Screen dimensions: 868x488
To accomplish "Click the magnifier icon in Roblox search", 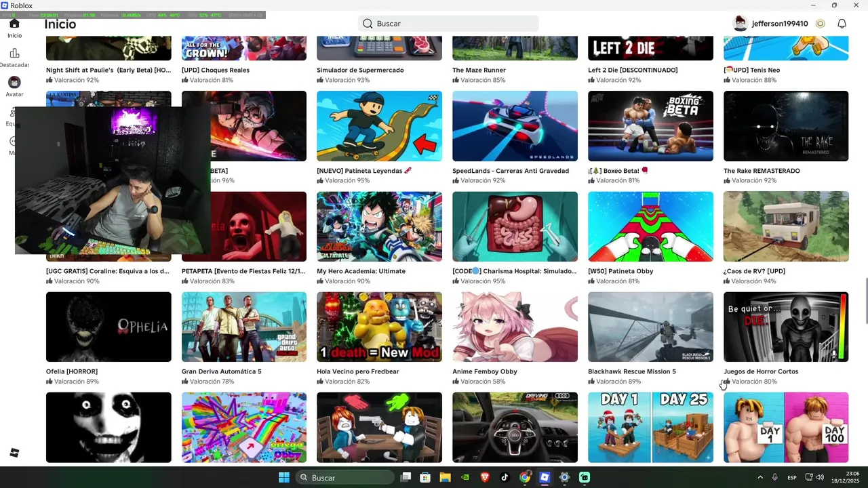I will point(368,24).
